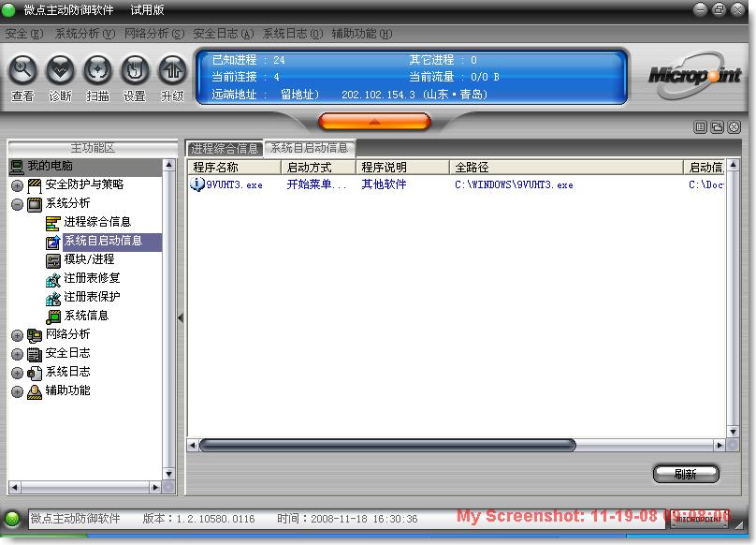Image resolution: width=756 pixels, height=545 pixels.
Task: Collapse the top info panel with orange button
Action: [374, 122]
